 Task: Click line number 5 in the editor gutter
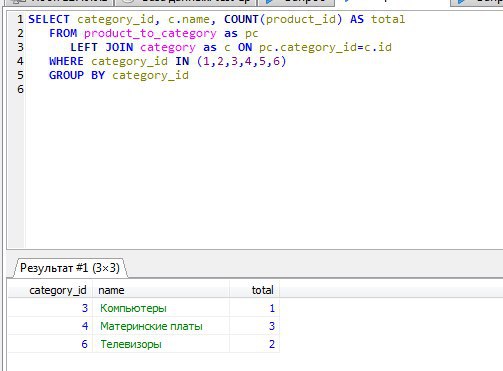click(x=20, y=75)
